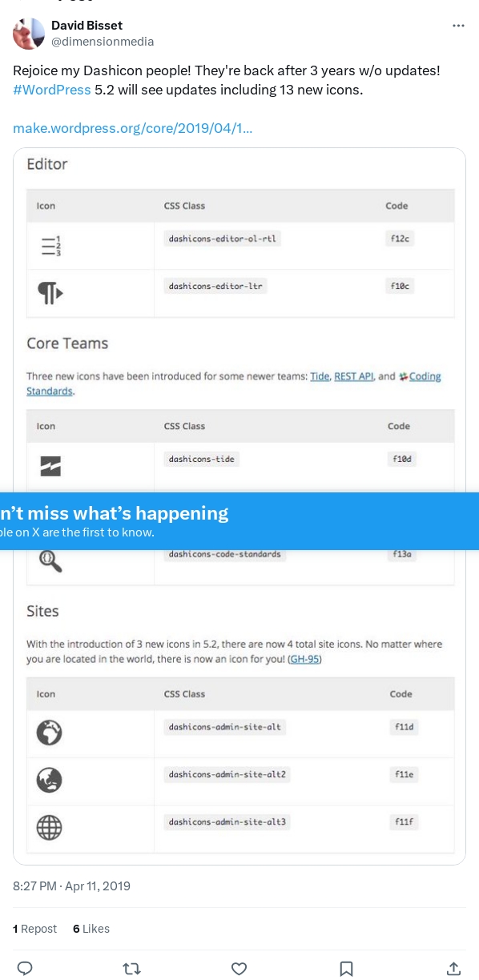Screen dimensions: 479x980
Task: Click the blue Don't miss what's happening banner
Action: click(239, 521)
